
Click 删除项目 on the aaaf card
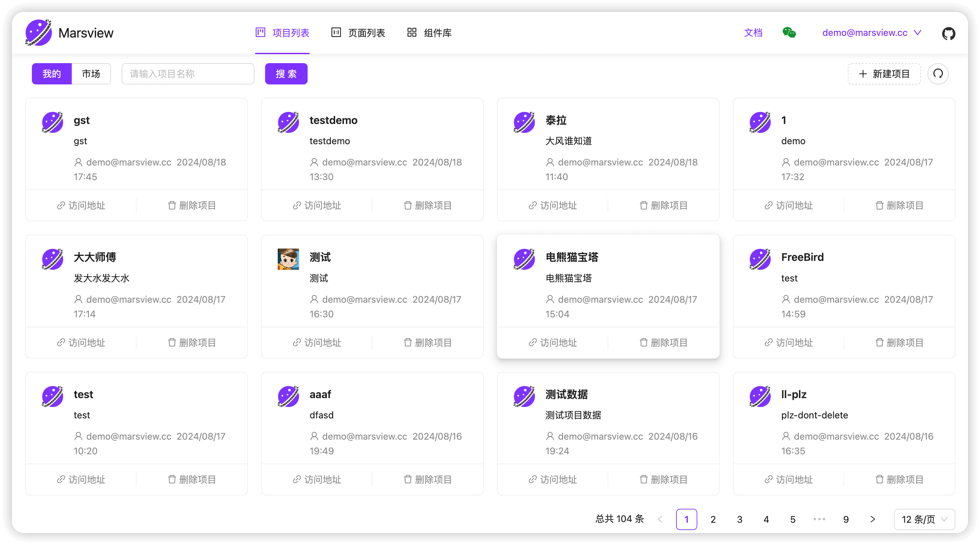(428, 480)
